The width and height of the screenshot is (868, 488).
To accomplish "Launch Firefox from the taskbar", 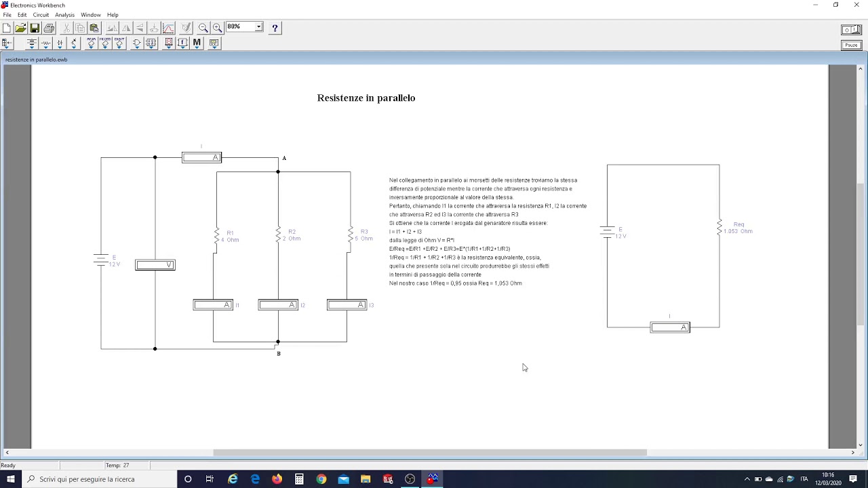I will (x=277, y=479).
